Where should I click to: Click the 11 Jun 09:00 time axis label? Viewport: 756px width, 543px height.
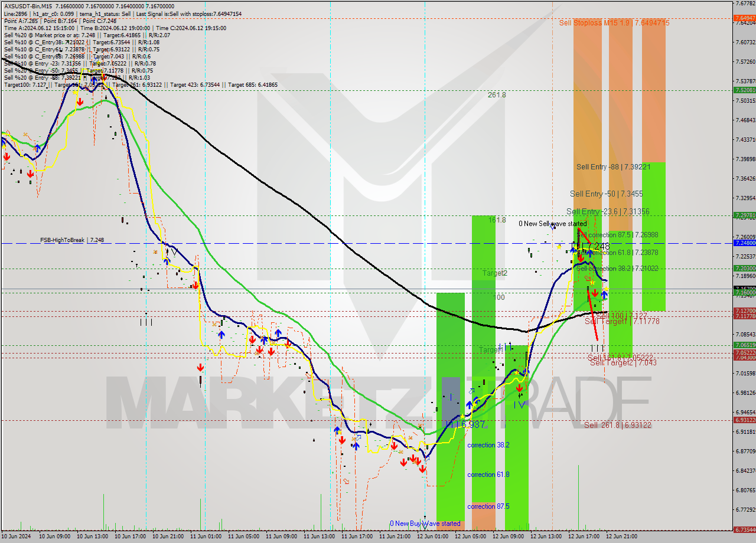[x=281, y=537]
